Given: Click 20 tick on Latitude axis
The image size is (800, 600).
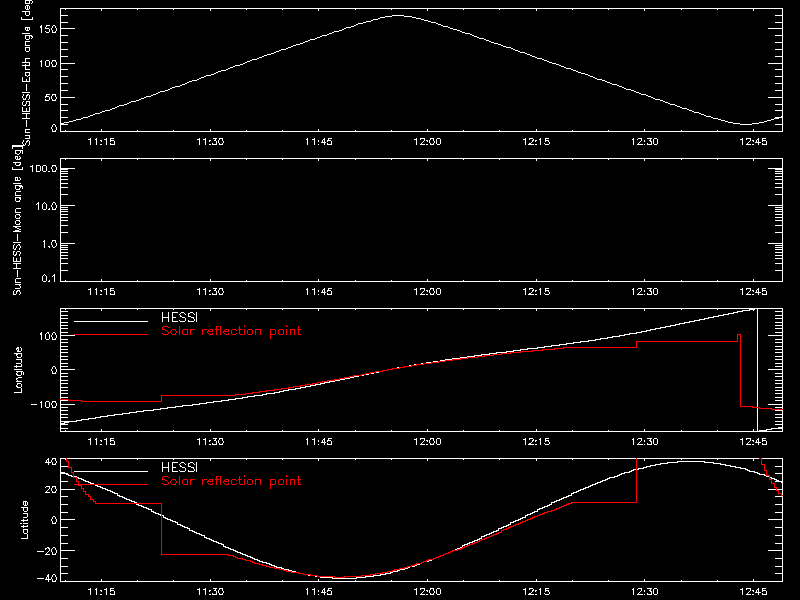Looking at the screenshot, I should click(51, 490).
